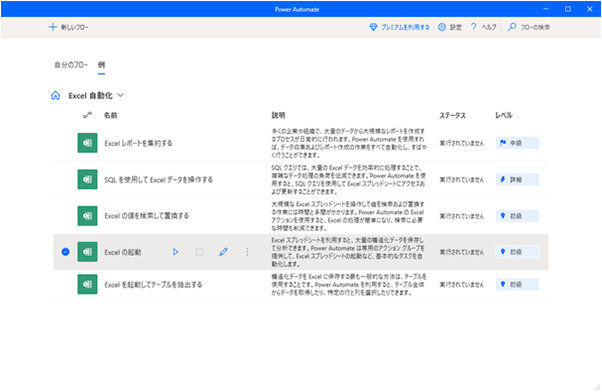The height and width of the screenshot is (392, 602).
Task: Click the stop square of Excel の起動
Action: [199, 252]
